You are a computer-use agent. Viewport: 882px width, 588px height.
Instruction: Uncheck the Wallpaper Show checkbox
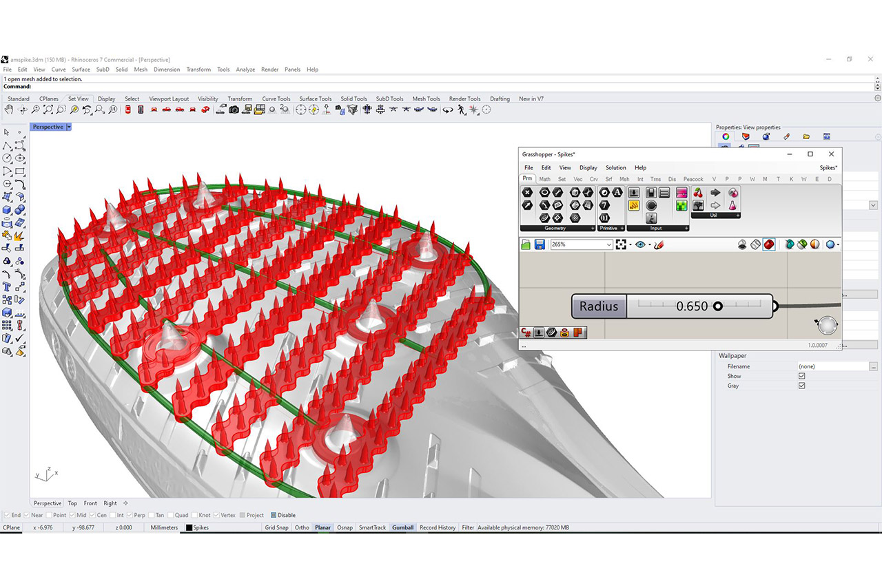click(x=801, y=377)
